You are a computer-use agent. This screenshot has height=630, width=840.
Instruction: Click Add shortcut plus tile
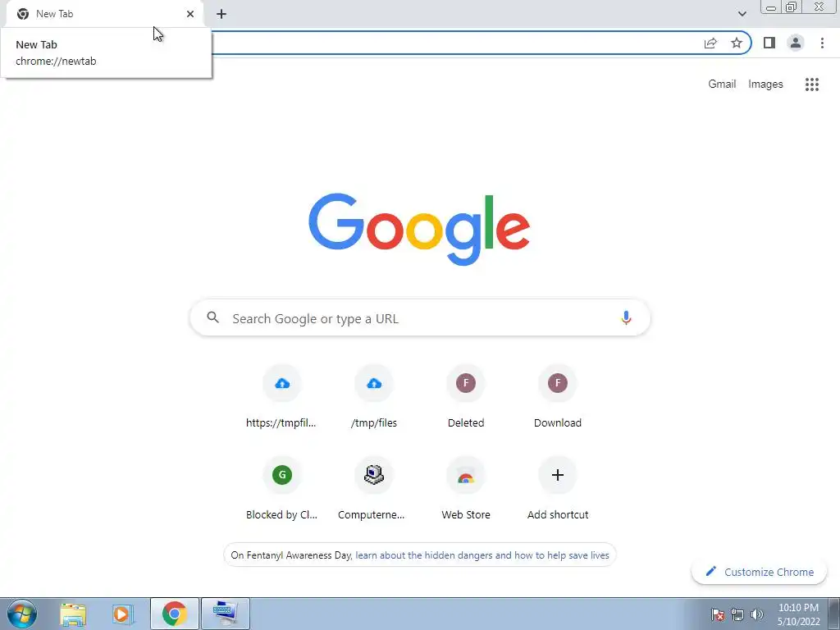(x=558, y=488)
